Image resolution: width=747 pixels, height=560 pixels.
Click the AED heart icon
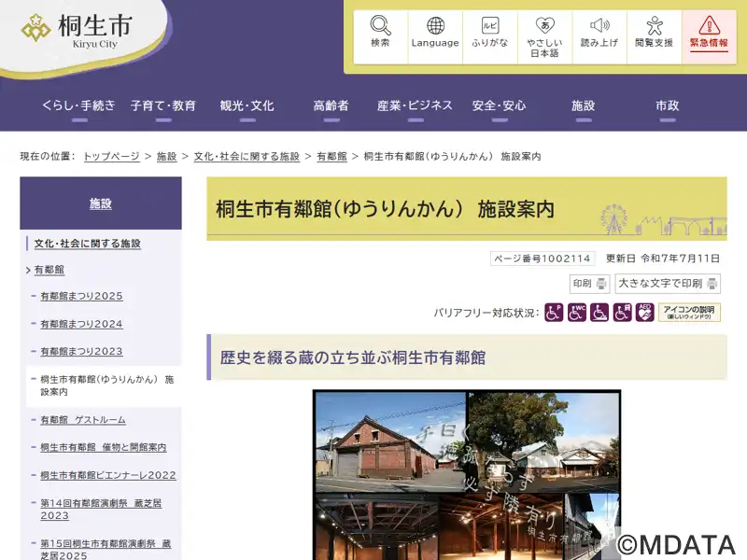coord(645,313)
